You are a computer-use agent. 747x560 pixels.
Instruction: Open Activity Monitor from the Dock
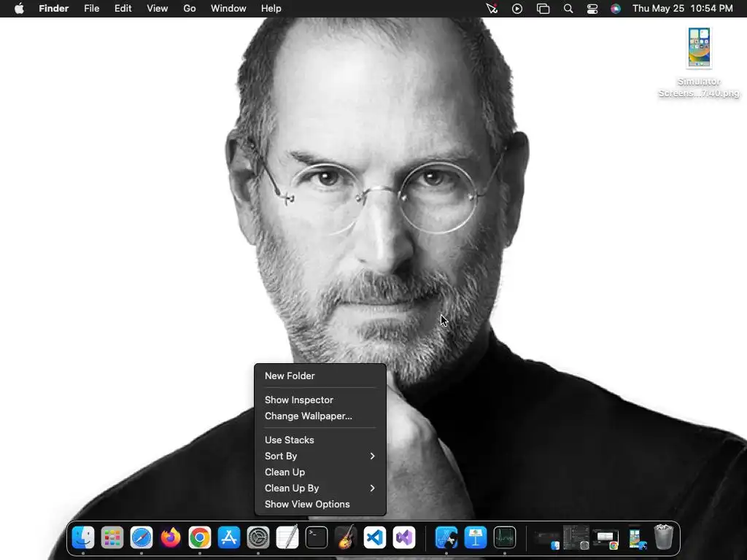(x=505, y=537)
